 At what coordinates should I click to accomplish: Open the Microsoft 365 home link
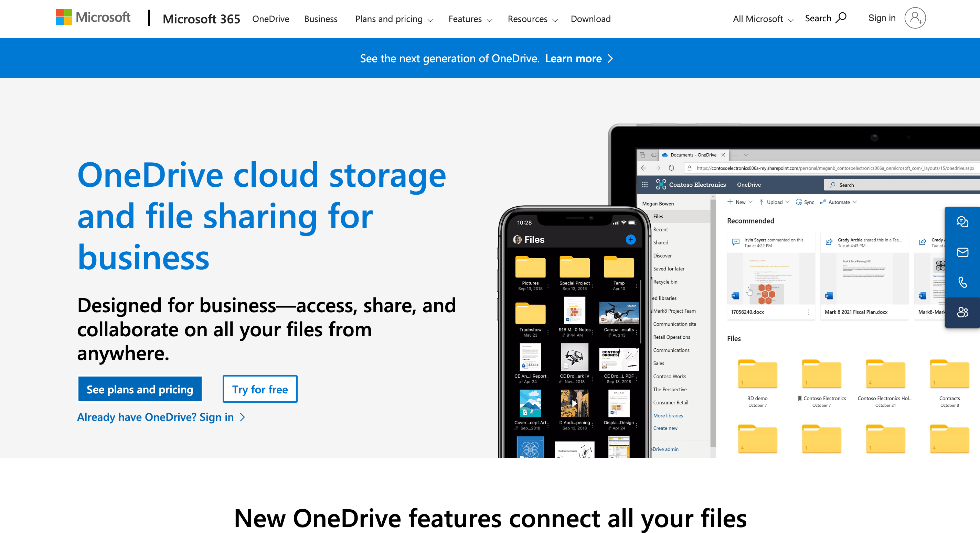tap(201, 19)
